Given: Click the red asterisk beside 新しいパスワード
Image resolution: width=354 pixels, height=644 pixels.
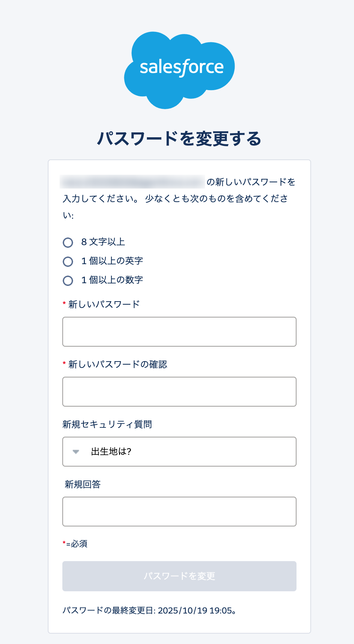Looking at the screenshot, I should click(63, 303).
